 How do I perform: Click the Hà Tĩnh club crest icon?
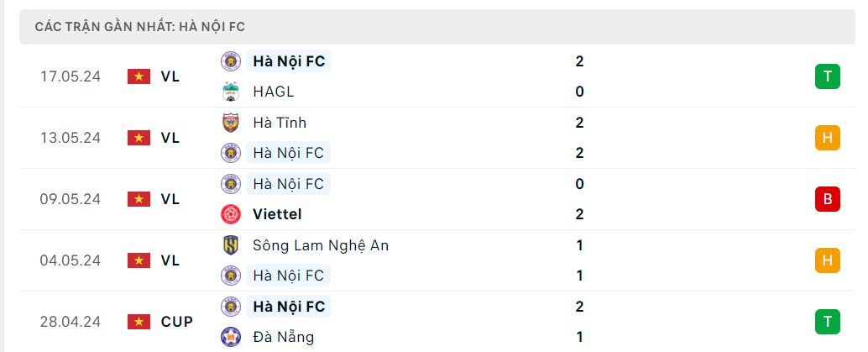click(230, 123)
